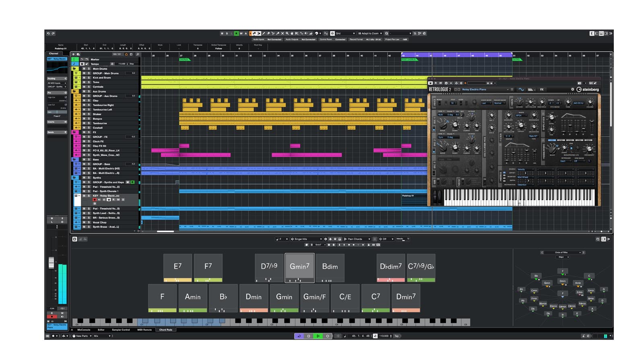Mute the Kick and Snare track
This screenshot has width=644, height=362.
click(x=84, y=78)
